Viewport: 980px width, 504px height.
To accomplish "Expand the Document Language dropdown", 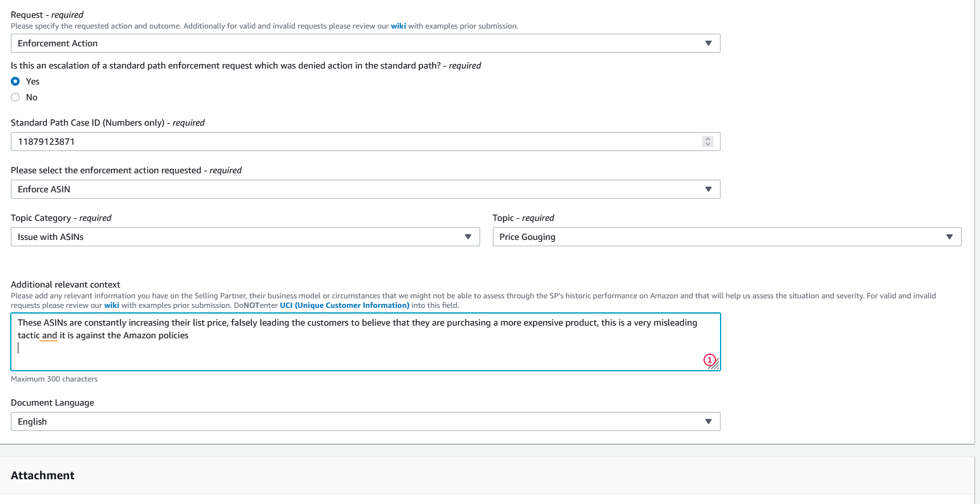I will tap(365, 421).
